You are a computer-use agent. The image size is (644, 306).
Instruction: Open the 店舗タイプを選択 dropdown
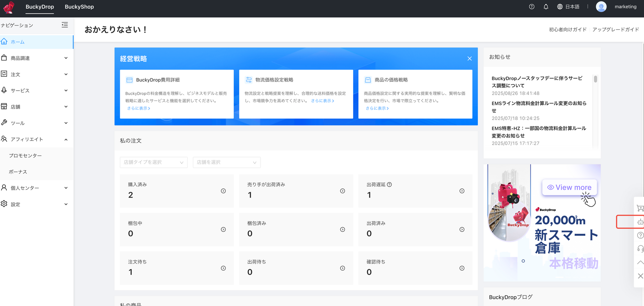coord(154,162)
